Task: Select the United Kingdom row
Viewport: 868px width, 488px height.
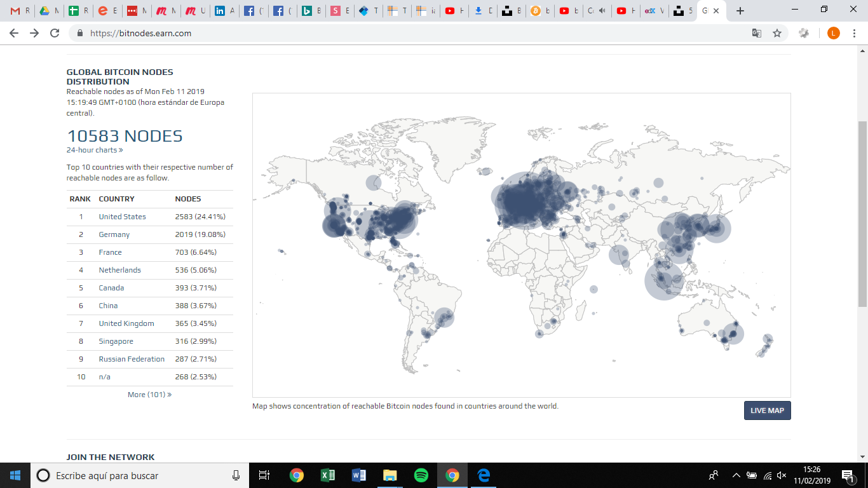Action: 150,323
